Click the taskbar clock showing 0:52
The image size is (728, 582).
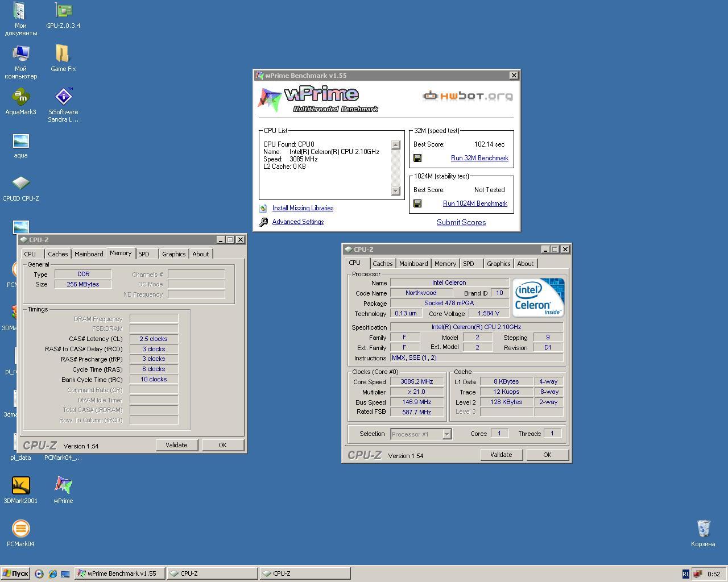(x=714, y=574)
